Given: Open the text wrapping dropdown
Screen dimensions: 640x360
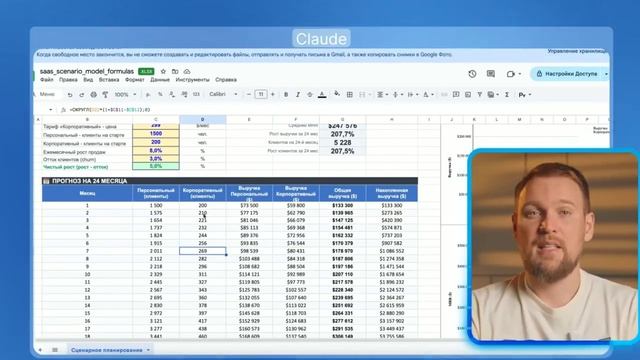Looking at the screenshot, I should coord(412,95).
